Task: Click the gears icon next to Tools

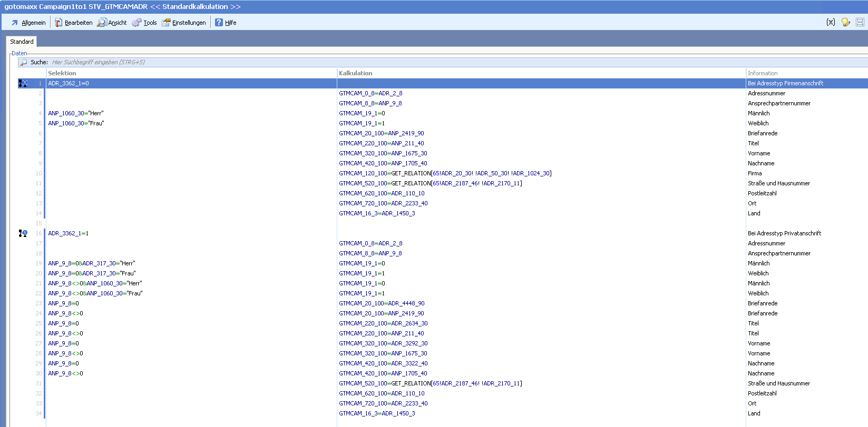Action: pyautogui.click(x=136, y=23)
